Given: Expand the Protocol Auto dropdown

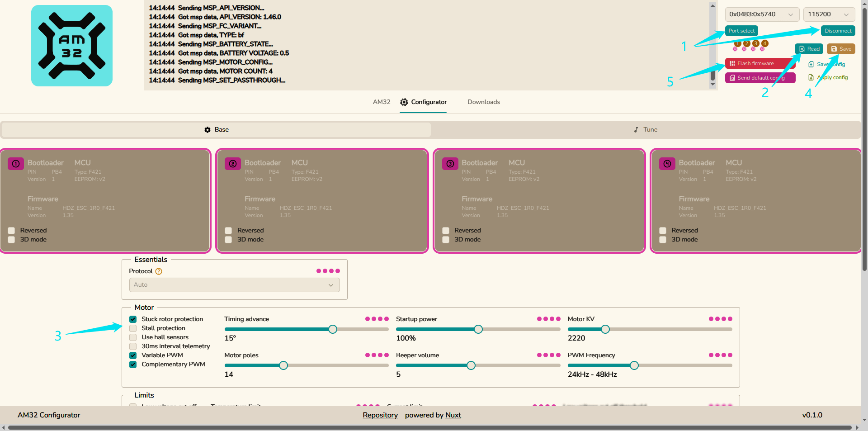Looking at the screenshot, I should point(234,285).
